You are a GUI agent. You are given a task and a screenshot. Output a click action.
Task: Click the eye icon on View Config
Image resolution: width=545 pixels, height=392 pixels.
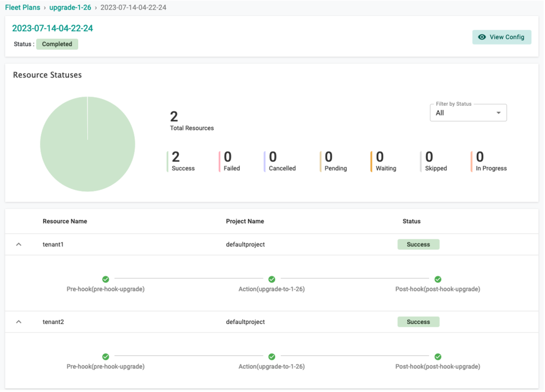[x=482, y=37]
